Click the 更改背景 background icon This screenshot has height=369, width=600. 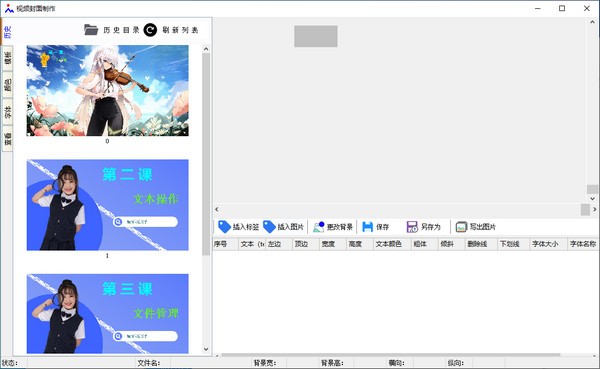click(318, 227)
